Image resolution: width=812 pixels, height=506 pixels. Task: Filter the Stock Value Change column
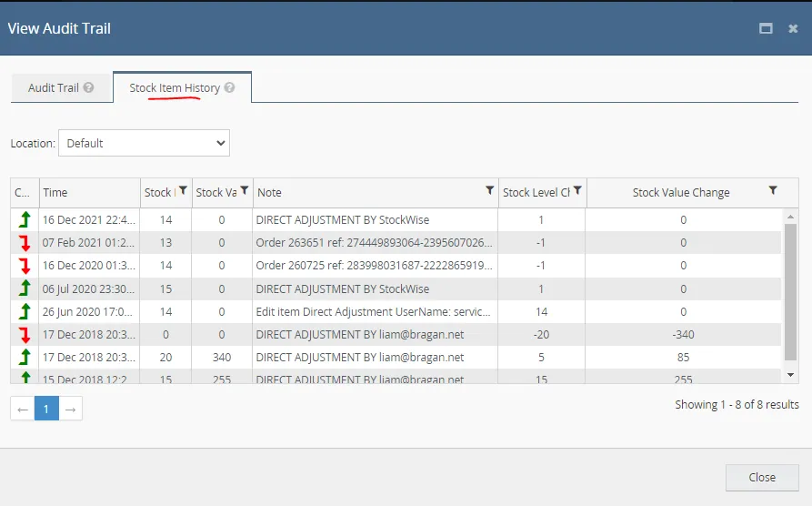(x=773, y=191)
